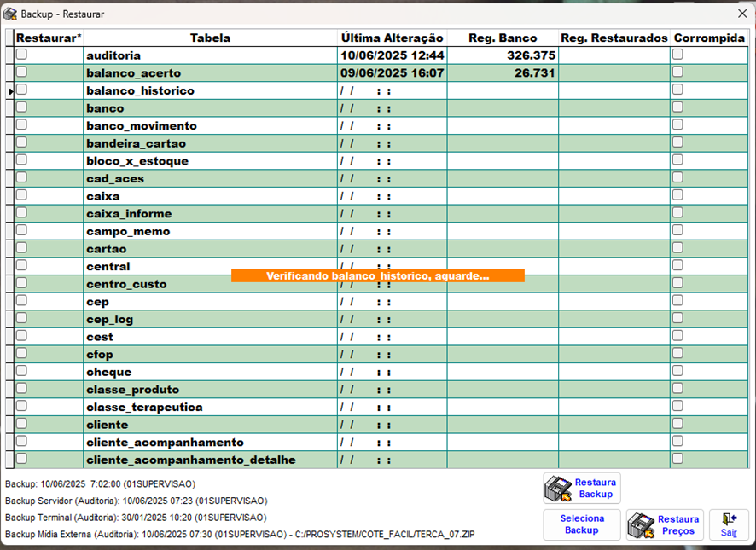Click the Backup: 10/06/2025 7:02:00 line
Viewport: 756px width, 550px height.
tap(101, 484)
